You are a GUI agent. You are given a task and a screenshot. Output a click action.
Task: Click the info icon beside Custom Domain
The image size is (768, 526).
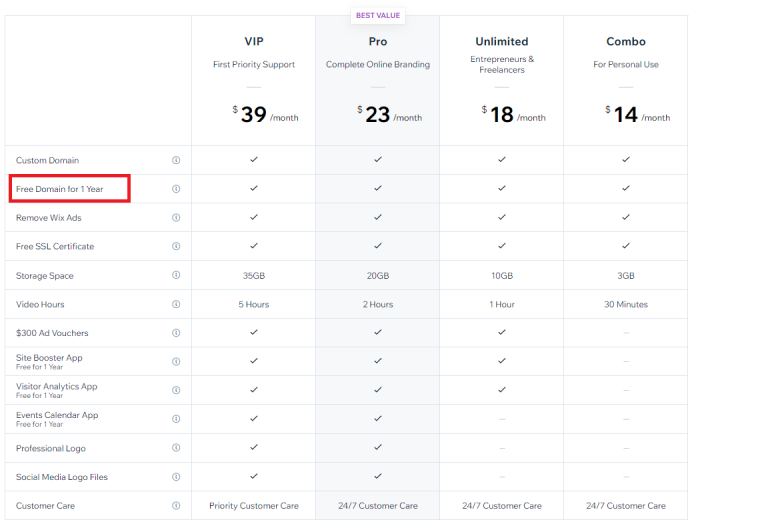(x=176, y=160)
